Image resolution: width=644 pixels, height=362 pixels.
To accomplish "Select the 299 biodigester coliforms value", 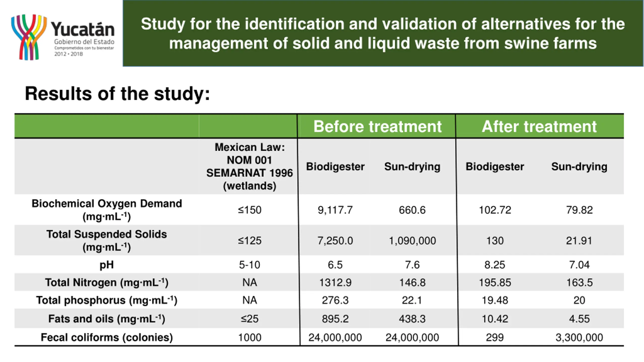I will (x=495, y=337).
